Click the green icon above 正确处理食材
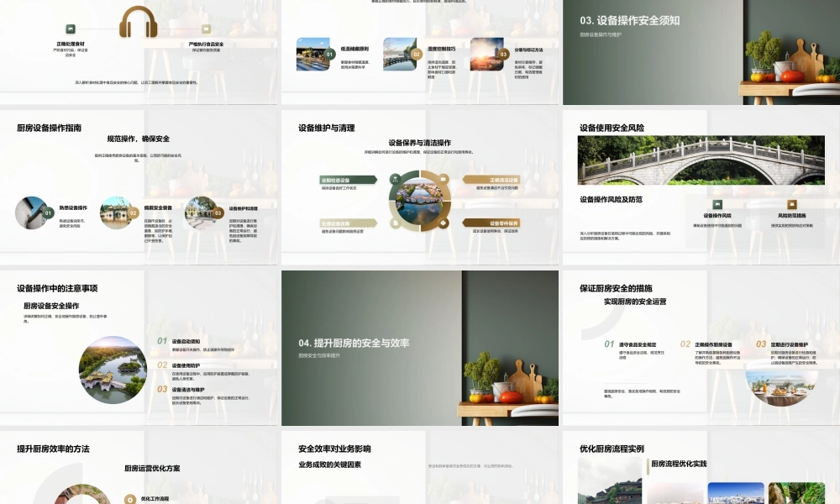 tap(71, 29)
